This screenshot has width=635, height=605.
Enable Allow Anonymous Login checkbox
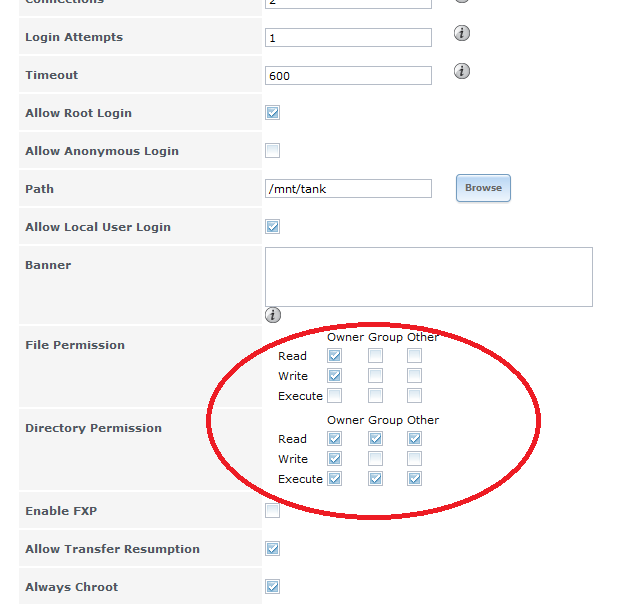[x=272, y=151]
